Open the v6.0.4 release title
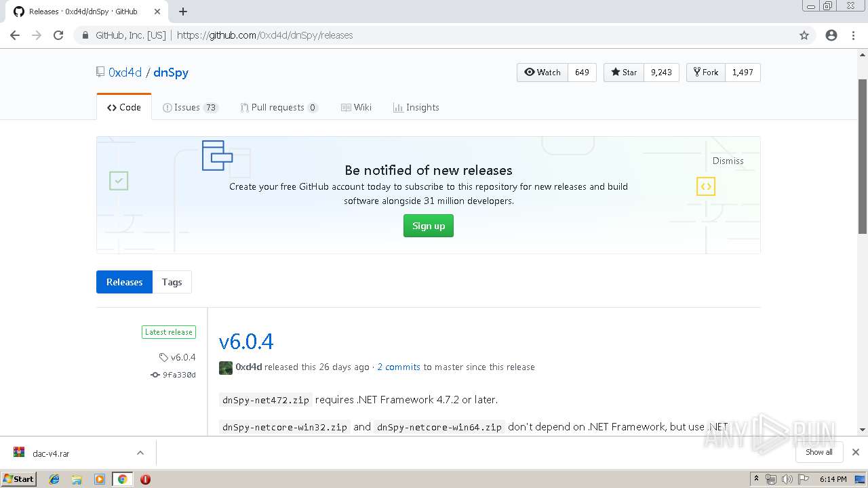 point(246,342)
